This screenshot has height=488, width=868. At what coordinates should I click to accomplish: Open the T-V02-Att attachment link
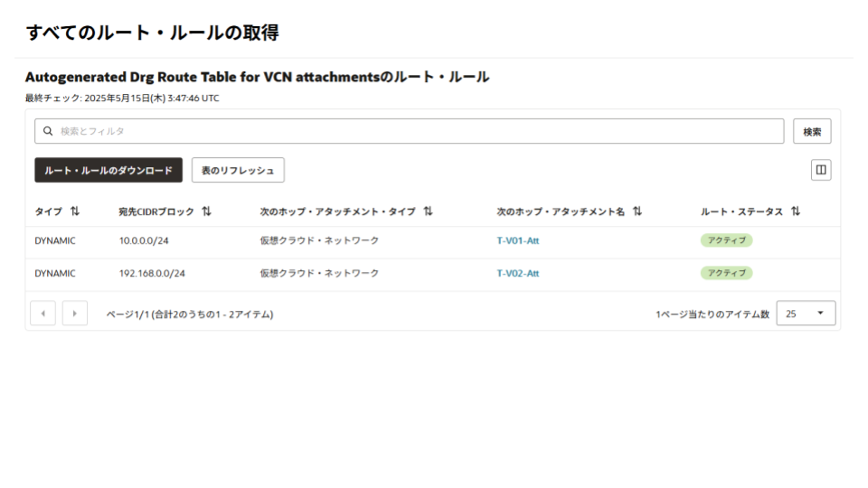[517, 273]
